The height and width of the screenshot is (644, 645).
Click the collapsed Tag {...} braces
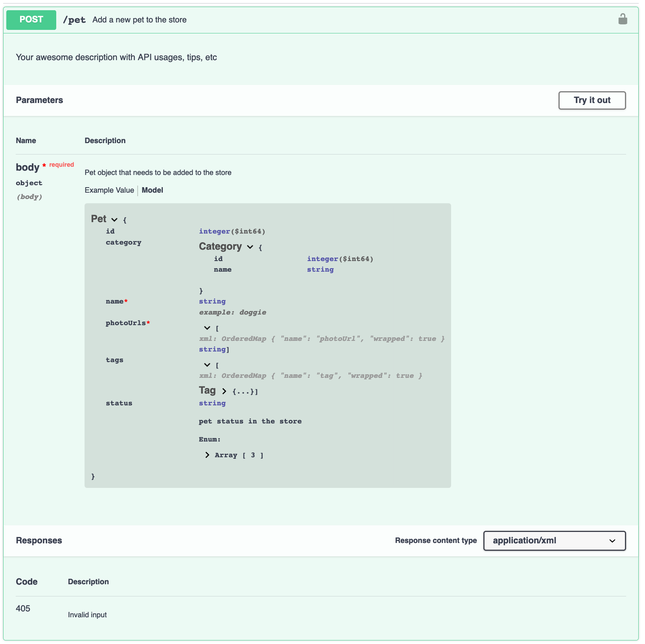[x=243, y=392]
